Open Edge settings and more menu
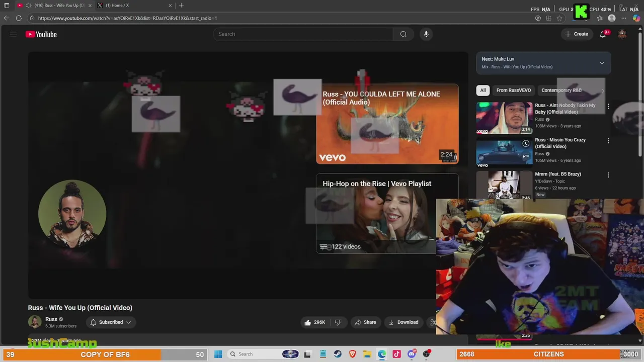 (x=624, y=18)
